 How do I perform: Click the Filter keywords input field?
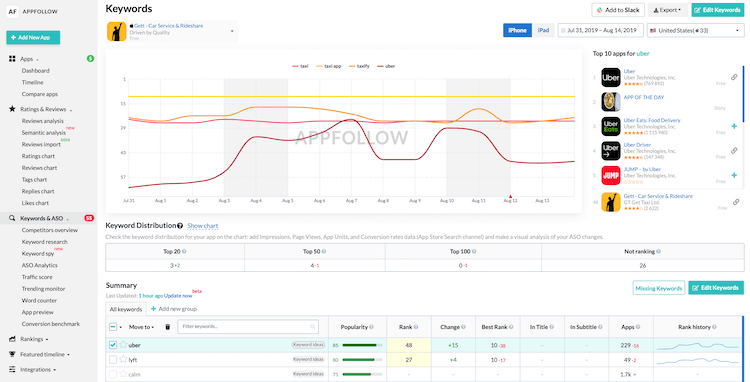point(248,327)
